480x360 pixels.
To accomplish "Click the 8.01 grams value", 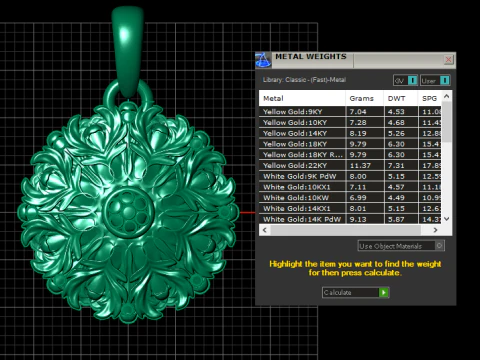I will (358, 208).
